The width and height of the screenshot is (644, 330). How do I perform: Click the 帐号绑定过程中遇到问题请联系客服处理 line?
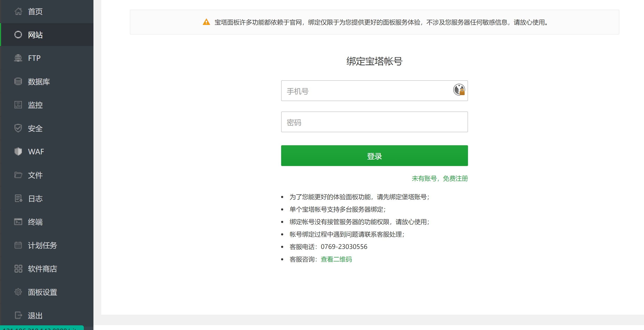click(347, 234)
